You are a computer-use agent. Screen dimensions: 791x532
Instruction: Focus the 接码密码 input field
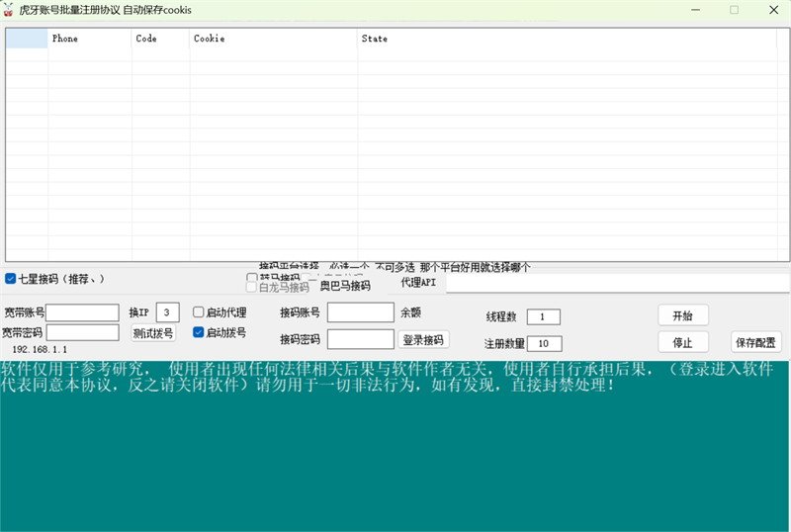click(x=361, y=339)
